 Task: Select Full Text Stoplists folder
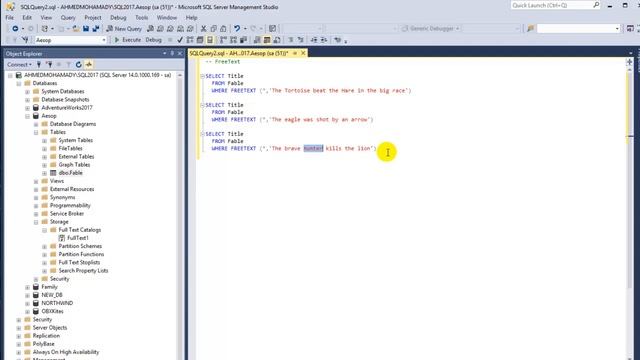[79, 262]
